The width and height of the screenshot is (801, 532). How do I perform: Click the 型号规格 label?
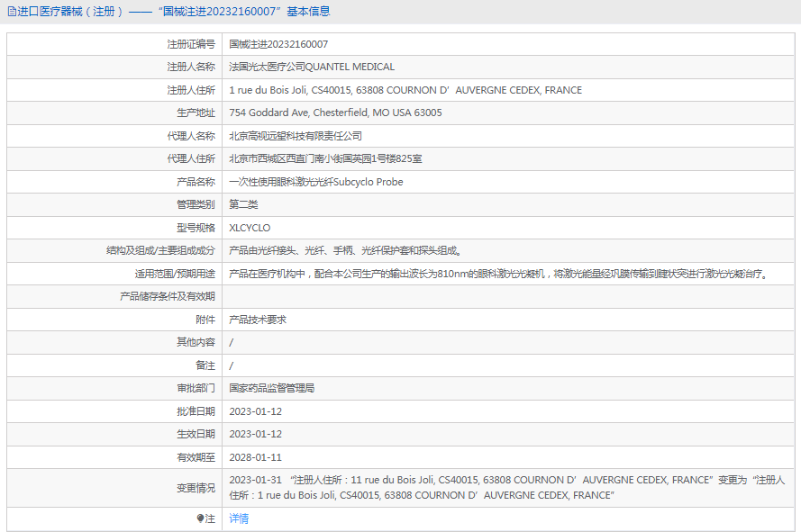(x=196, y=228)
